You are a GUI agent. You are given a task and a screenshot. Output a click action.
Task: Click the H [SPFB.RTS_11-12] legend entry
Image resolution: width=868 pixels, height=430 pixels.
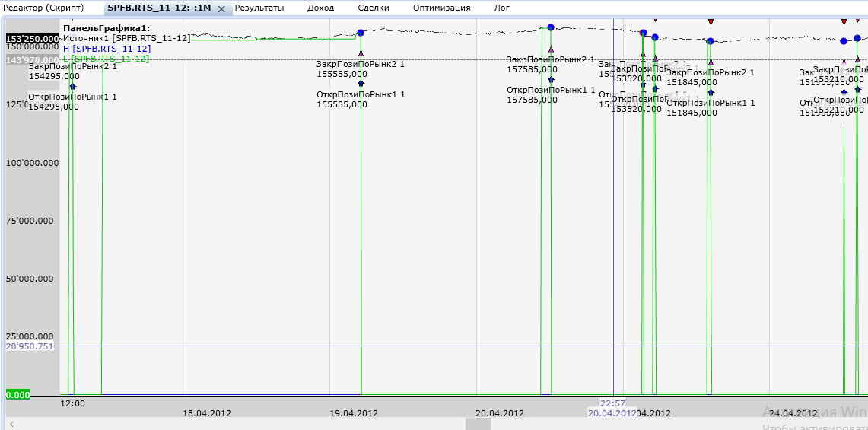pos(107,49)
